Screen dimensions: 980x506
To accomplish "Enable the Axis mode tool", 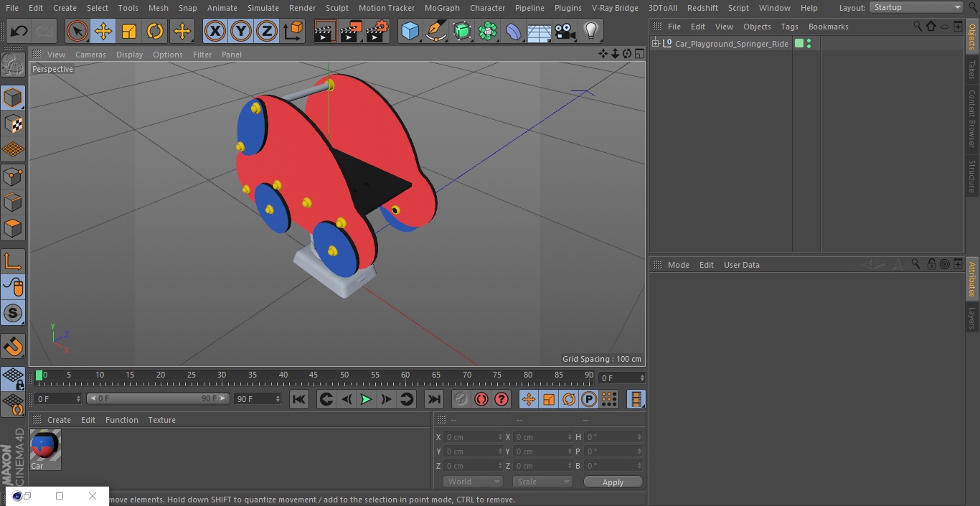I will (13, 261).
